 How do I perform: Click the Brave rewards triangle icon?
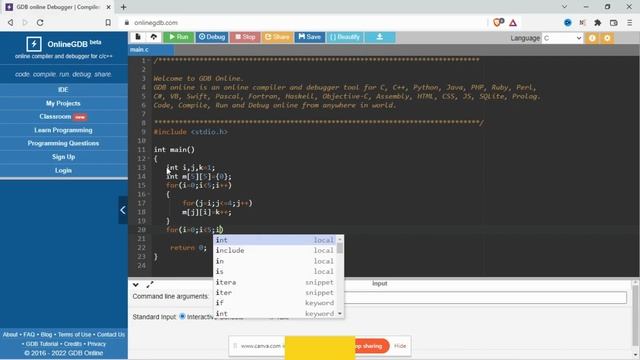tap(513, 23)
